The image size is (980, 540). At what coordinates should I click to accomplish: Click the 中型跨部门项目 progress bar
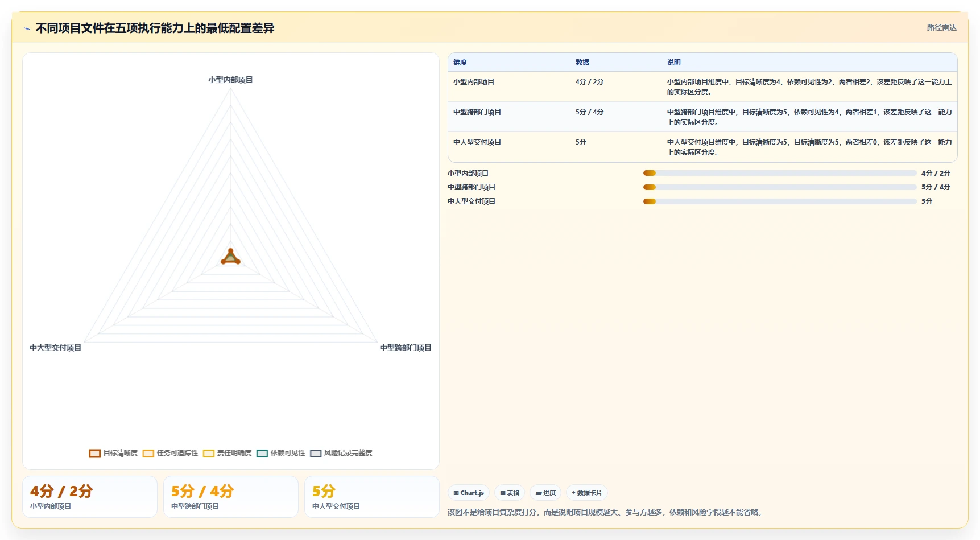(780, 187)
